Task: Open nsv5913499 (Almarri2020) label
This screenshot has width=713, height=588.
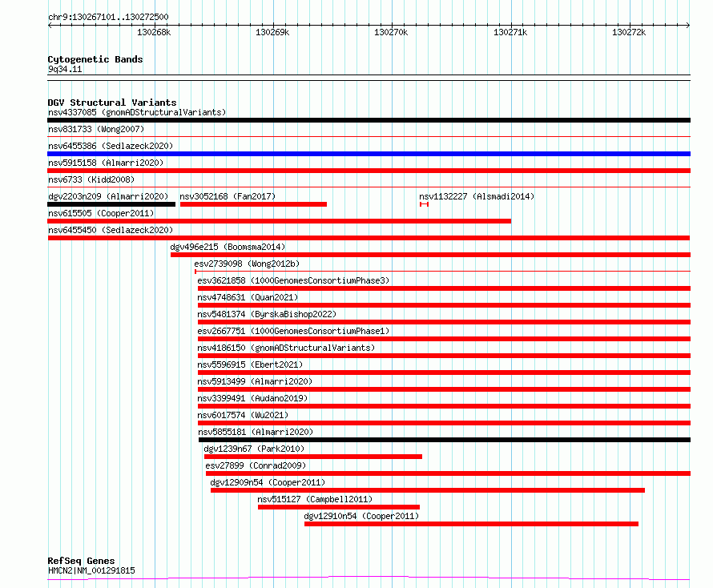Action: coord(255,381)
